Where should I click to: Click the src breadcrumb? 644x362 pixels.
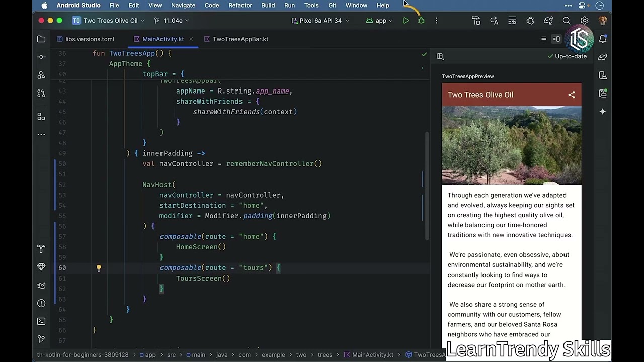click(x=172, y=355)
